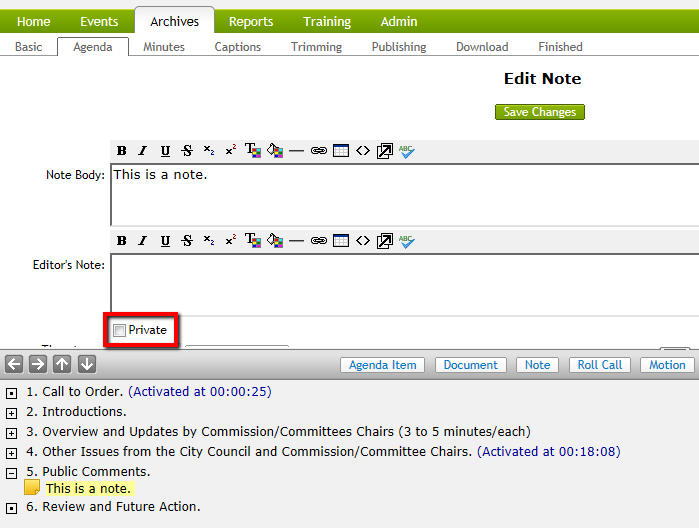Expand item 2 Introductions
This screenshot has width=699, height=528.
tap(12, 413)
